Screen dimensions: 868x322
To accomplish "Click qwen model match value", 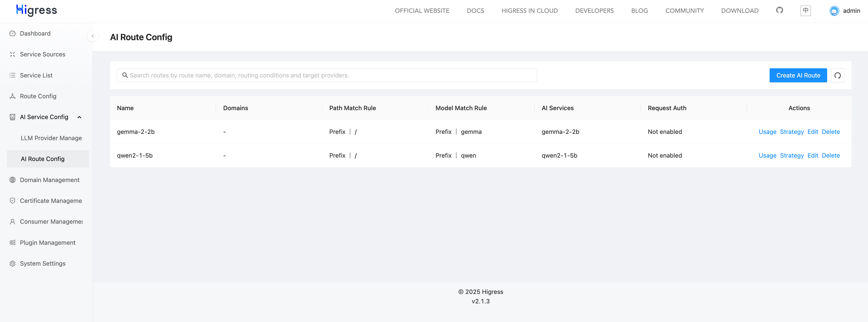I will tap(468, 156).
